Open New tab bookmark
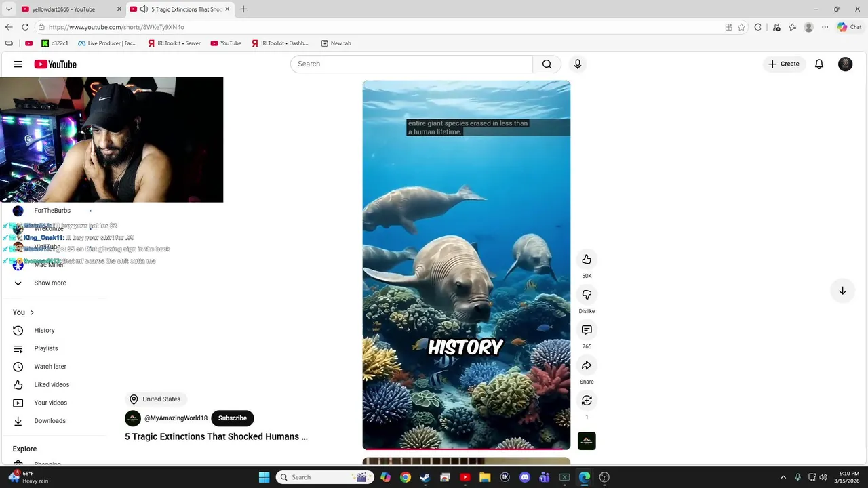868x488 pixels. pyautogui.click(x=336, y=43)
